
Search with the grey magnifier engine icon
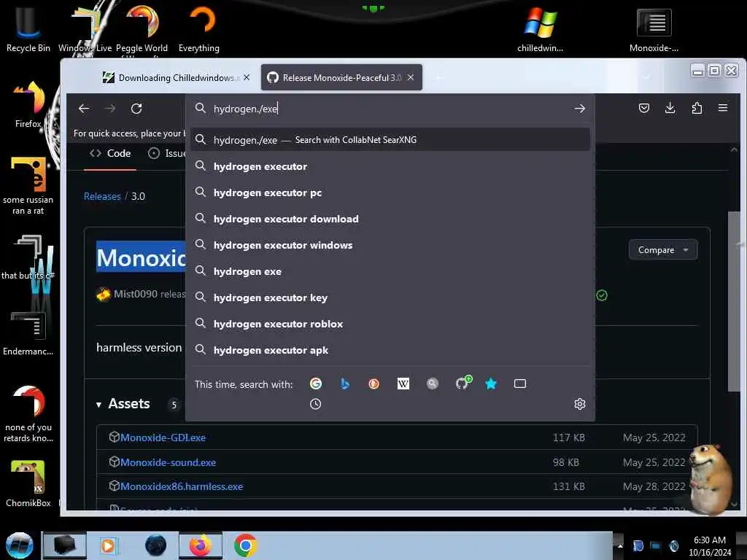(x=432, y=384)
